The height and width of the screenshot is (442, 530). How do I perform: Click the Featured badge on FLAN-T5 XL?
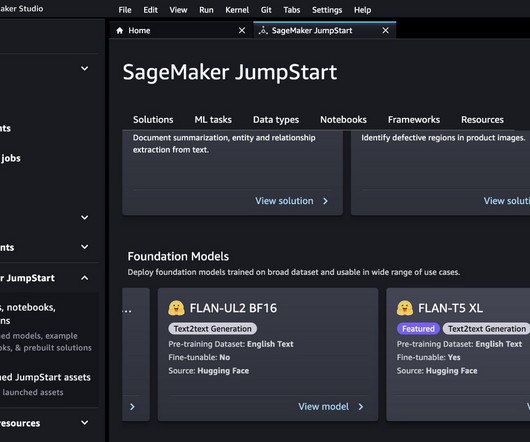pyautogui.click(x=418, y=329)
